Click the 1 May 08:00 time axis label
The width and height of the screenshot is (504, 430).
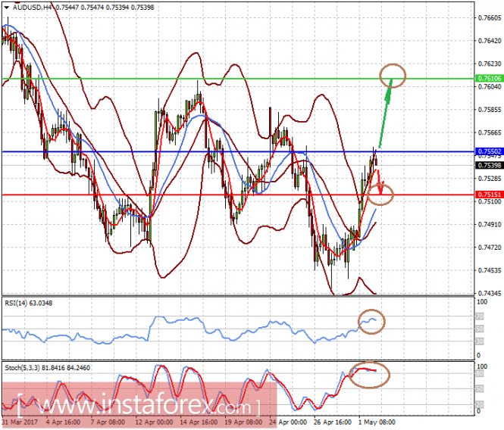(x=377, y=422)
